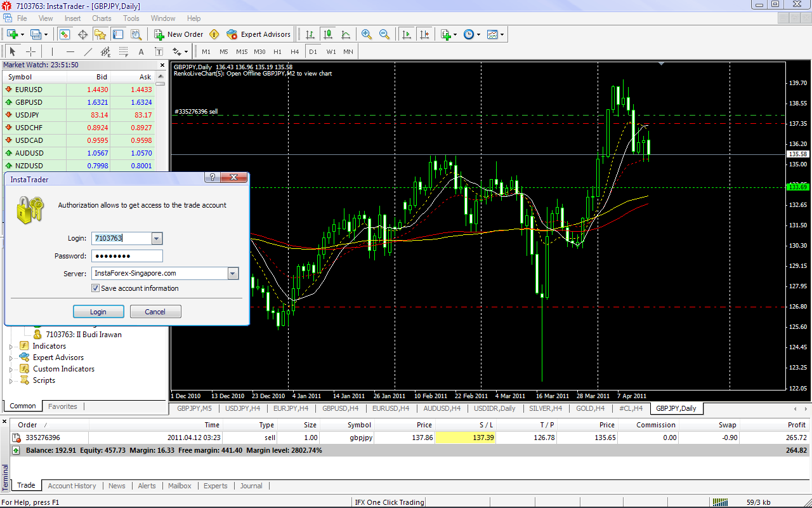Switch to the Account History tab
The height and width of the screenshot is (508, 812).
pos(72,486)
